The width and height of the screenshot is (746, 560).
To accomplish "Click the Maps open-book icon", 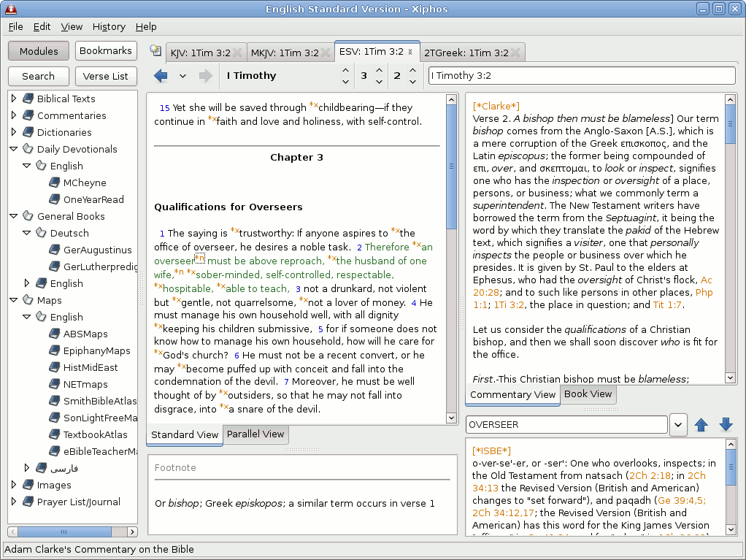I will click(x=28, y=300).
